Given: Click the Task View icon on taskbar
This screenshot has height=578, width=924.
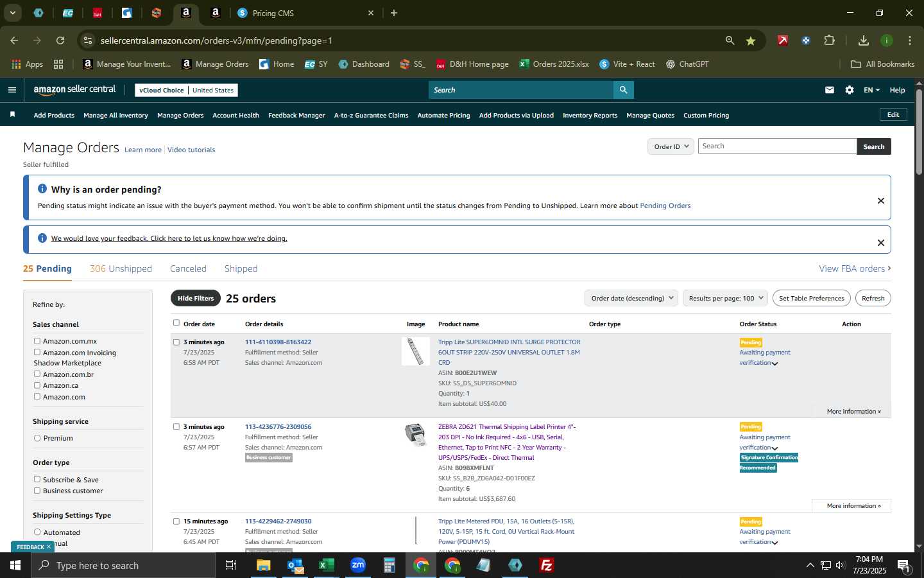Looking at the screenshot, I should (231, 565).
